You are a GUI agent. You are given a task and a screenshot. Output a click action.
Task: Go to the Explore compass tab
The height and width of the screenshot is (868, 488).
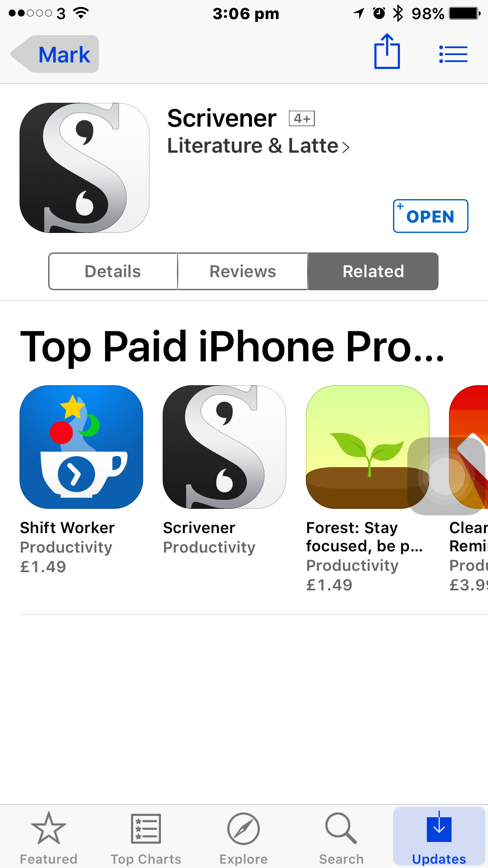[243, 838]
